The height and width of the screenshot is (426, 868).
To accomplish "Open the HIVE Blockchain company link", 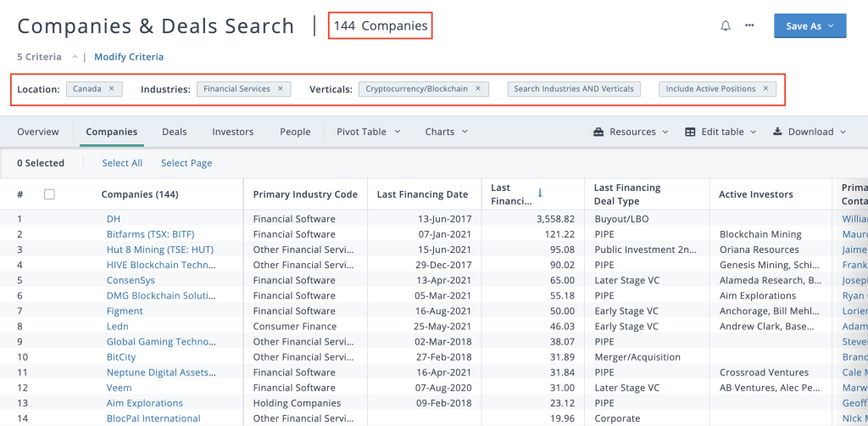I will point(161,265).
